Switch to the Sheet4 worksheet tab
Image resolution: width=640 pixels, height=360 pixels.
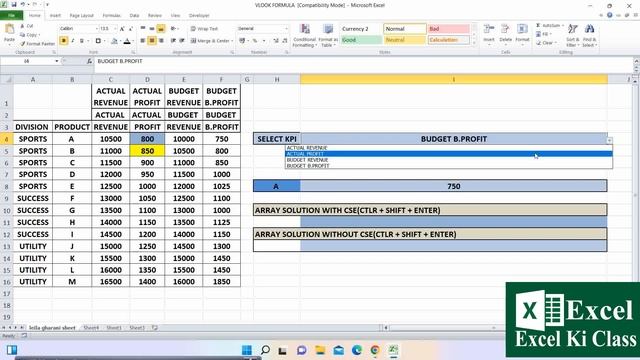(x=91, y=328)
